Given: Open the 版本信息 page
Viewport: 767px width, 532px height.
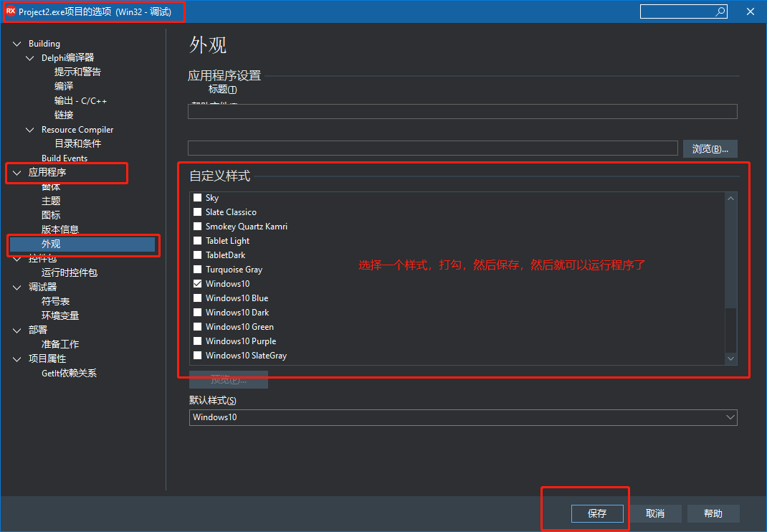Looking at the screenshot, I should (59, 229).
